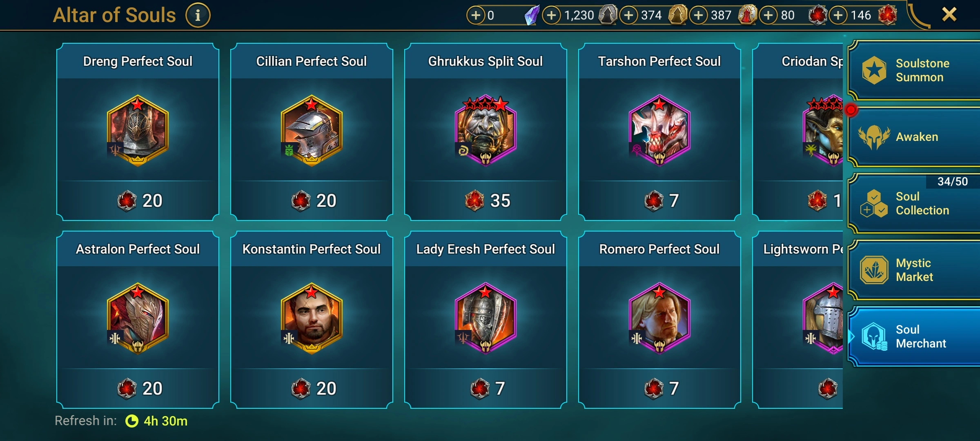Select the Soul Merchant tab
980x441 pixels.
tap(914, 336)
